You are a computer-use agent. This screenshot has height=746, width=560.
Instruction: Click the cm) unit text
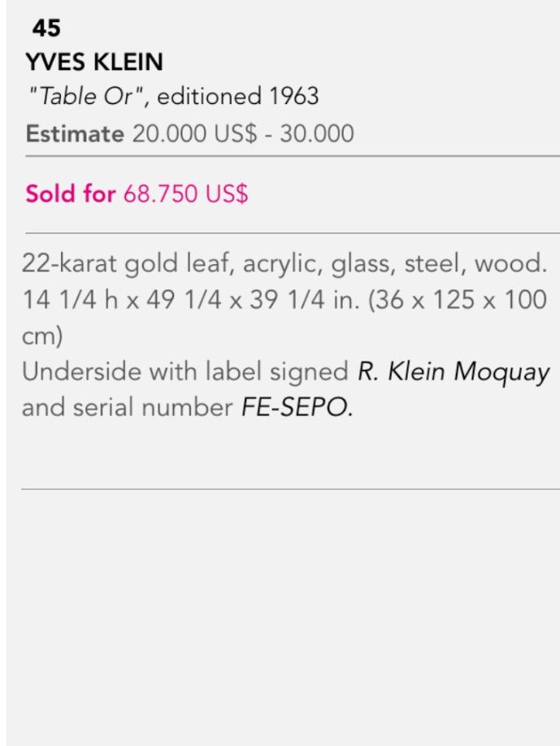tap(42, 336)
